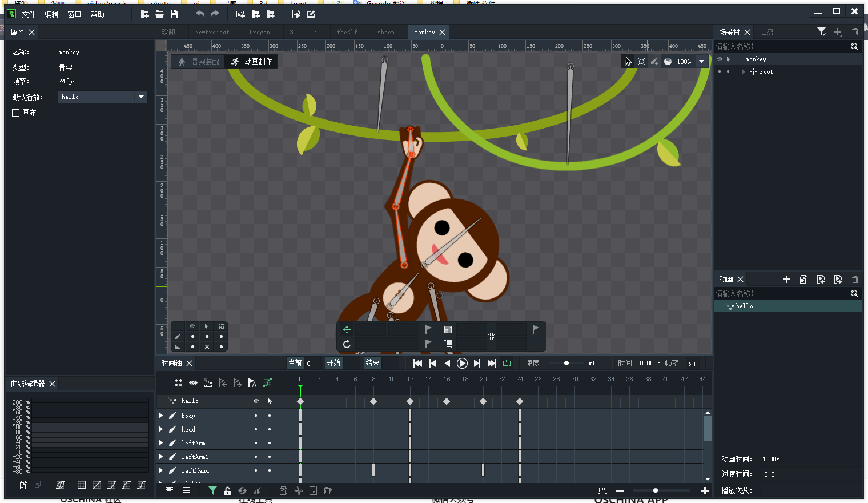
Task: Play the animation with play button
Action: [x=462, y=363]
